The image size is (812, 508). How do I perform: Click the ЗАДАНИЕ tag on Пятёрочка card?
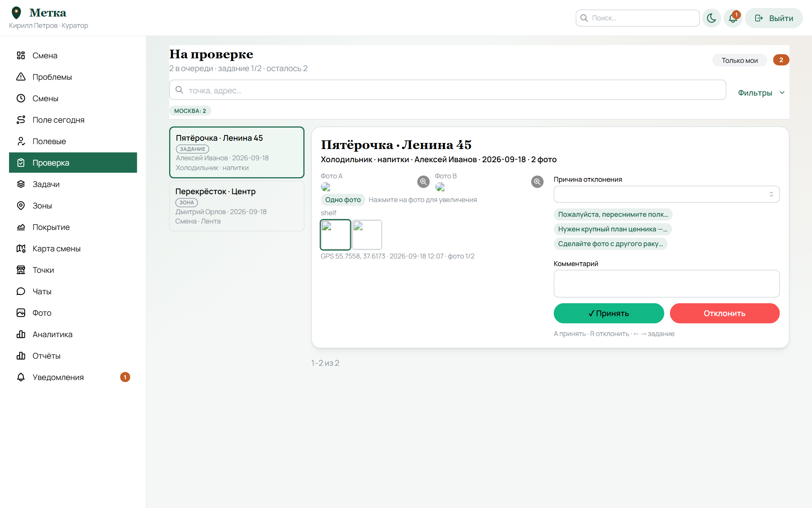point(192,149)
